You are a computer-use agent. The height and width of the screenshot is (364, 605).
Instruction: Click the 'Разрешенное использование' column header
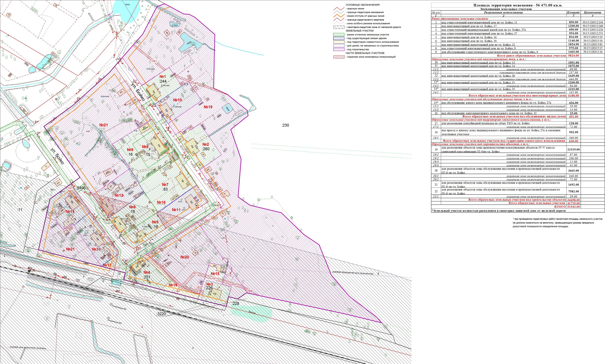point(503,12)
